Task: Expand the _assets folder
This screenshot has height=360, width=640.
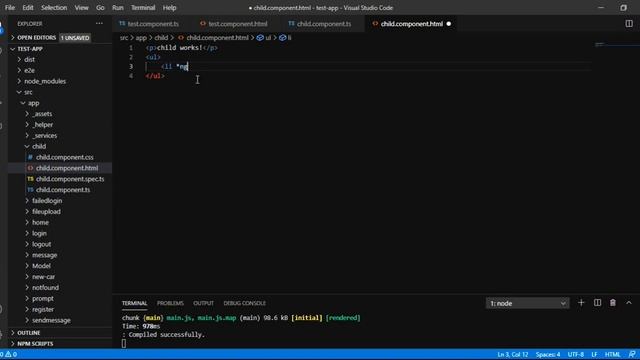Action: coord(42,114)
